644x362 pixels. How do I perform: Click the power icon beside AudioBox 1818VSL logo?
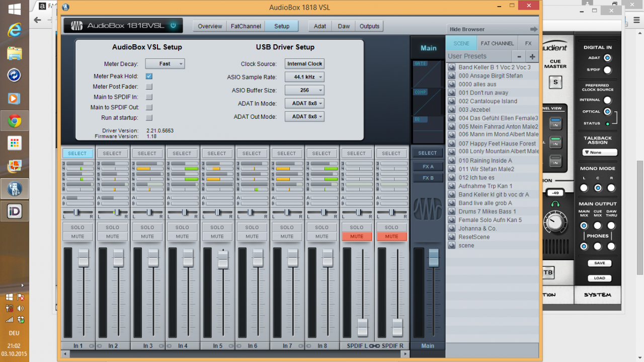[x=173, y=25]
